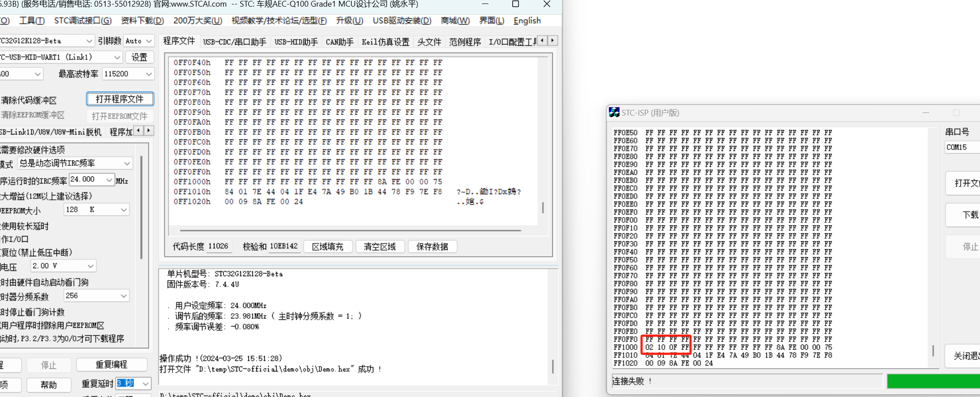Switch language via English menu
The image size is (980, 397).
[x=527, y=21]
